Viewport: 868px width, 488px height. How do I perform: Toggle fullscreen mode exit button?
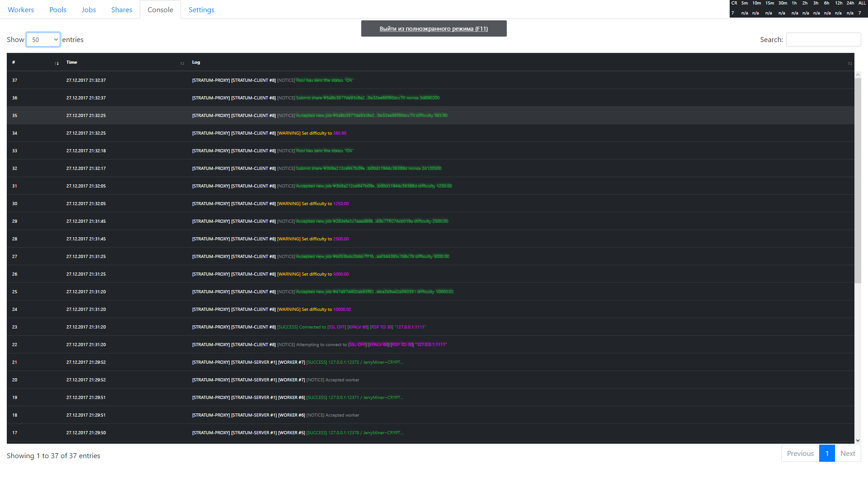coord(434,28)
